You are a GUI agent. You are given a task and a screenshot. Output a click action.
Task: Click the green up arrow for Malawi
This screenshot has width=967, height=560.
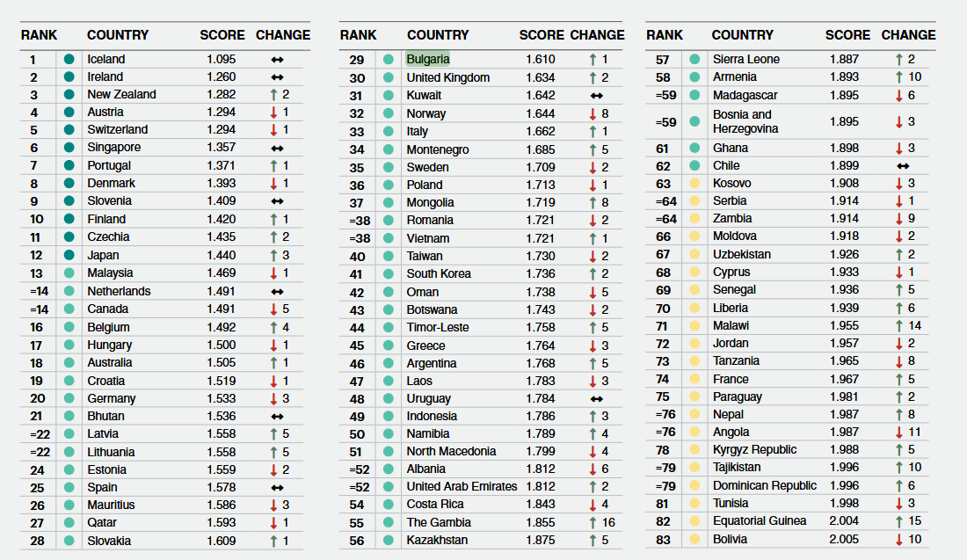(898, 326)
